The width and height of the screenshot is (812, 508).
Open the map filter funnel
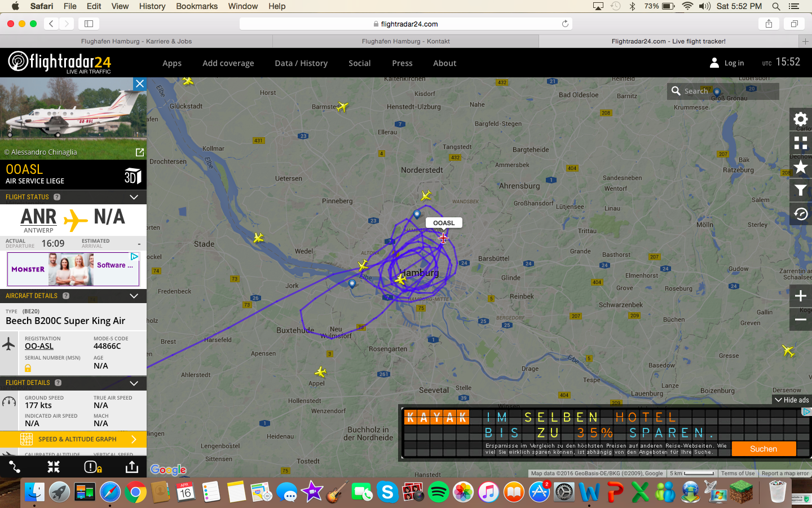coord(801,190)
